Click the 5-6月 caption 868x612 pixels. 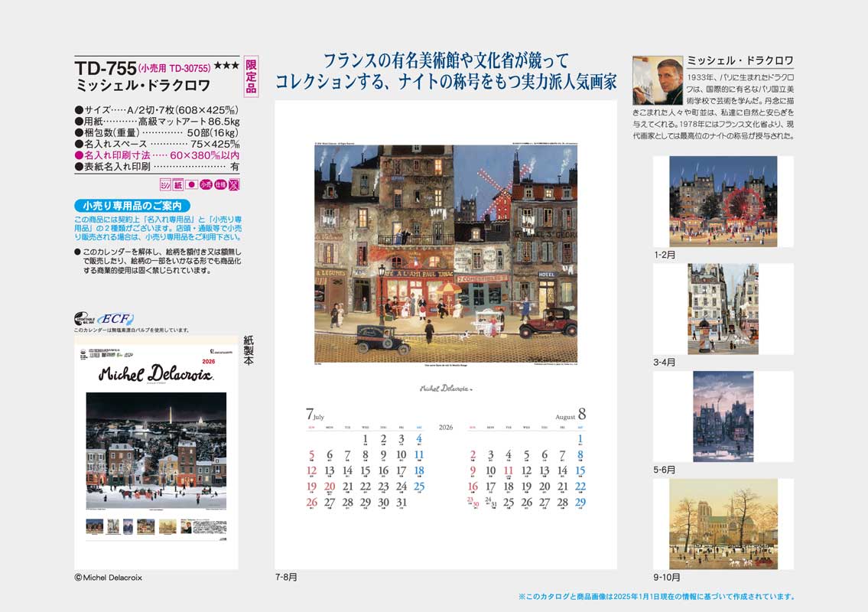[665, 470]
